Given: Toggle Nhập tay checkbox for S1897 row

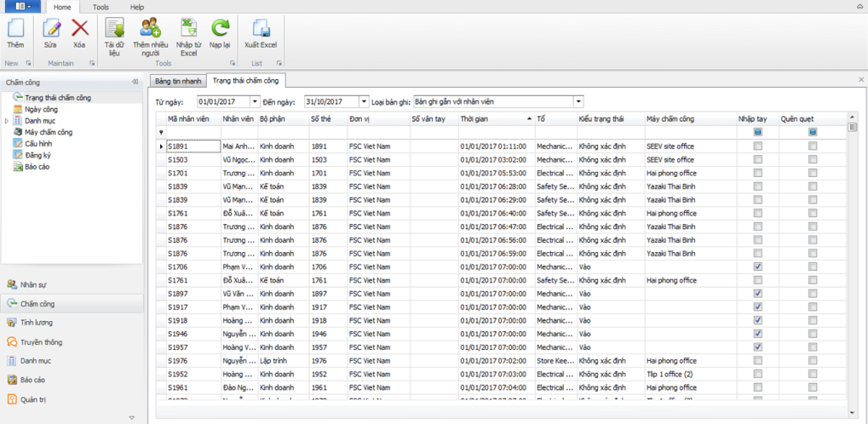Looking at the screenshot, I should (x=757, y=294).
